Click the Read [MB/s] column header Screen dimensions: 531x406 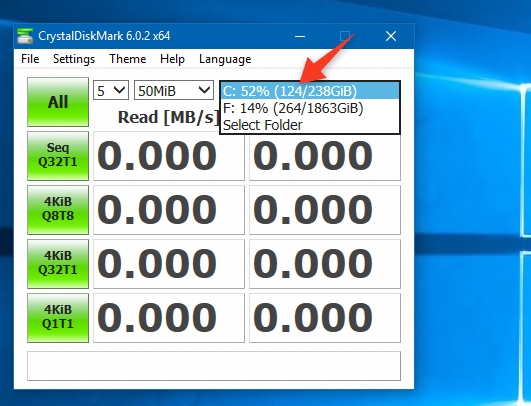click(169, 117)
